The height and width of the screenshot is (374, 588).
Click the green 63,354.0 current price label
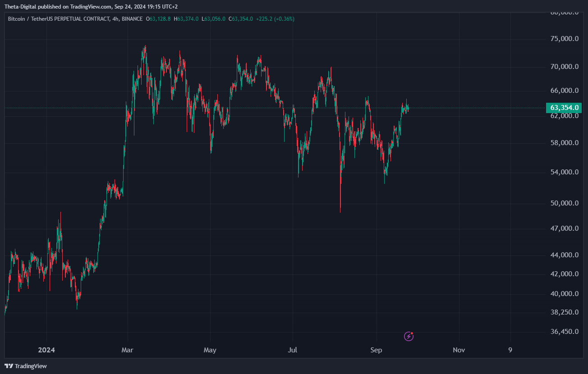click(564, 108)
